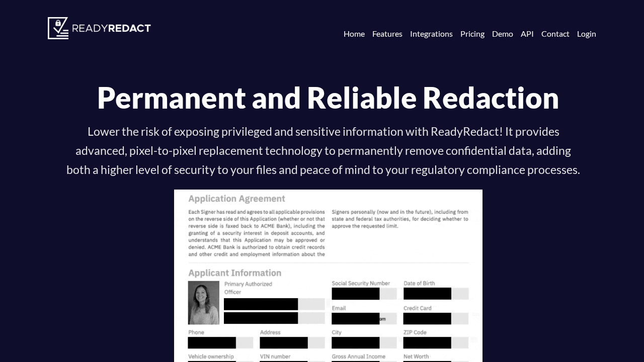Go to the Contact page

555,34
